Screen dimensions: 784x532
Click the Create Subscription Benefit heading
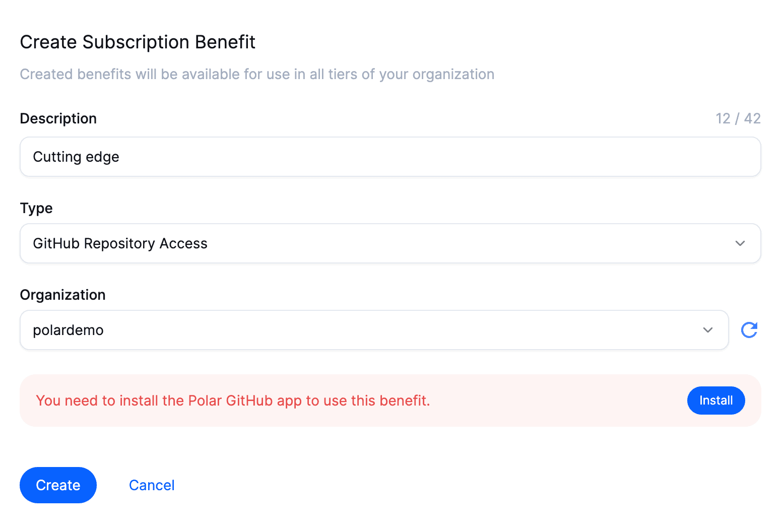[x=138, y=42]
